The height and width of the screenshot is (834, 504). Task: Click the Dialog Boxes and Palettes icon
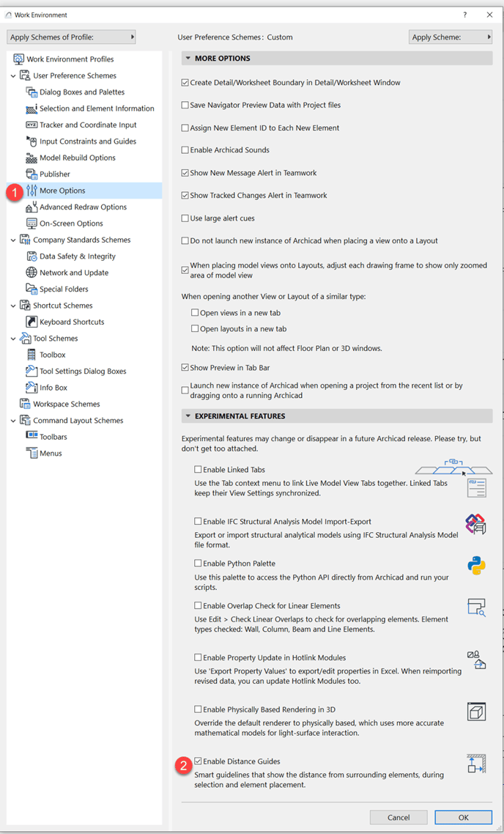tap(31, 92)
